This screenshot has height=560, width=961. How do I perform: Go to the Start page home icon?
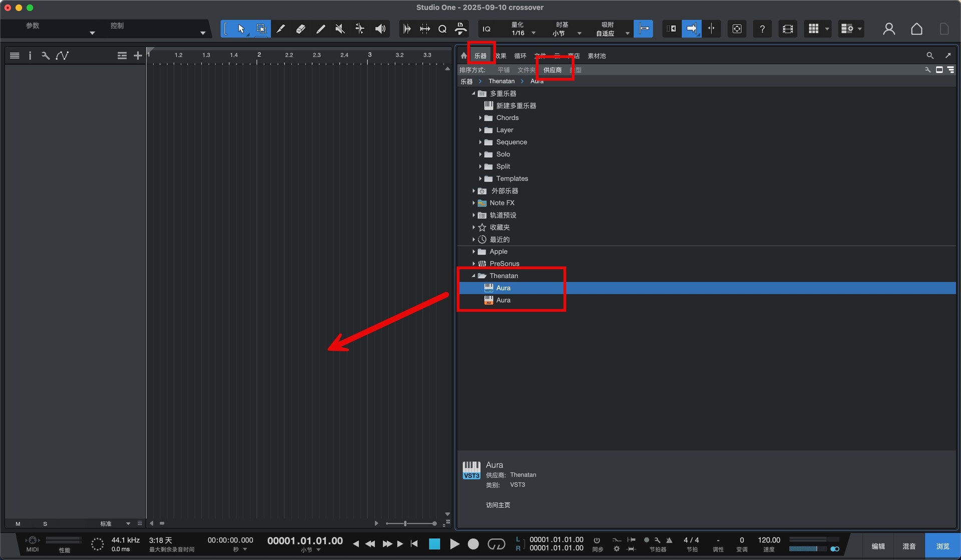click(x=916, y=29)
